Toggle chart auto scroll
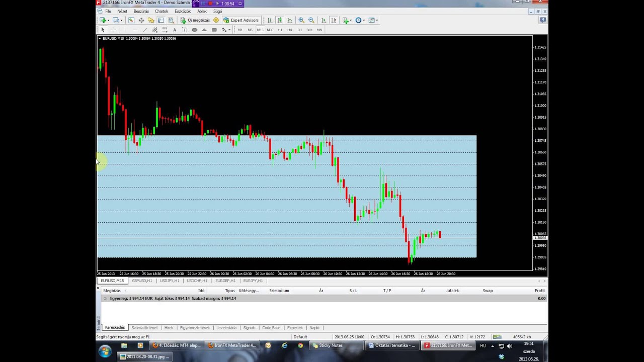The width and height of the screenshot is (644, 362). pos(324,20)
